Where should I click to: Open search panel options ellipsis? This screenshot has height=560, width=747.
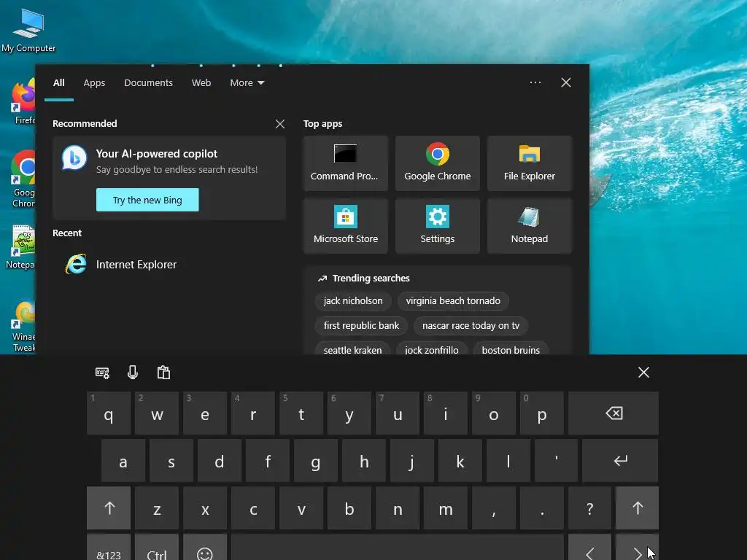pos(535,82)
